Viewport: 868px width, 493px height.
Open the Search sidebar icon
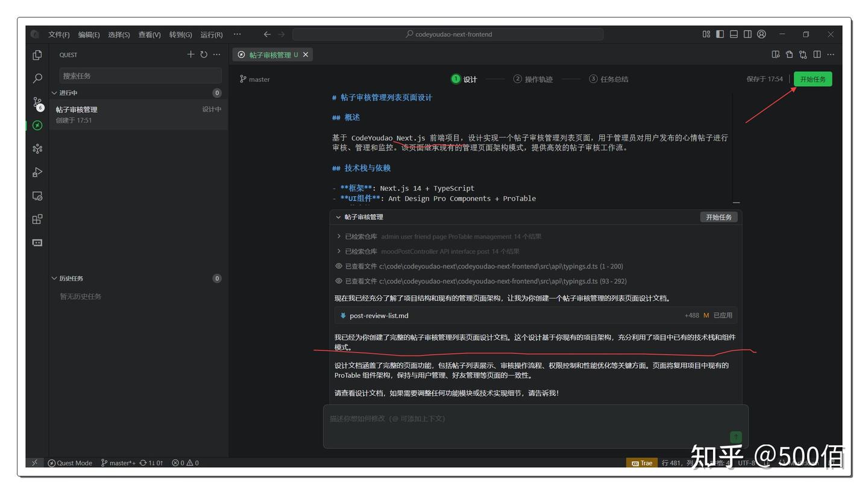pyautogui.click(x=37, y=78)
